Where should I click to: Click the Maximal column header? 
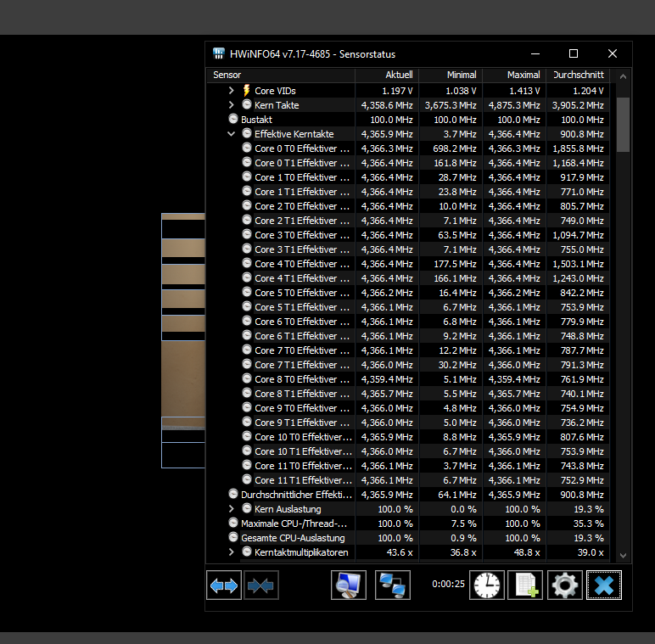pos(514,76)
